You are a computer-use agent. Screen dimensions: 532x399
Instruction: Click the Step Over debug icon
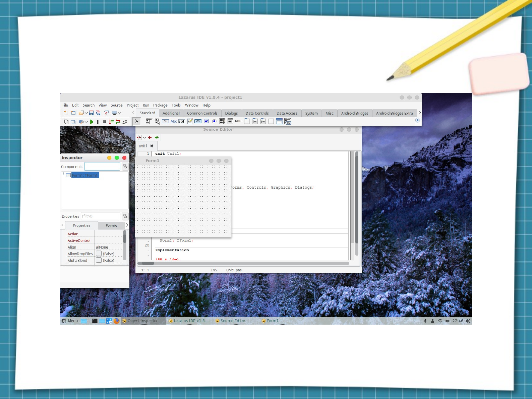tap(118, 122)
